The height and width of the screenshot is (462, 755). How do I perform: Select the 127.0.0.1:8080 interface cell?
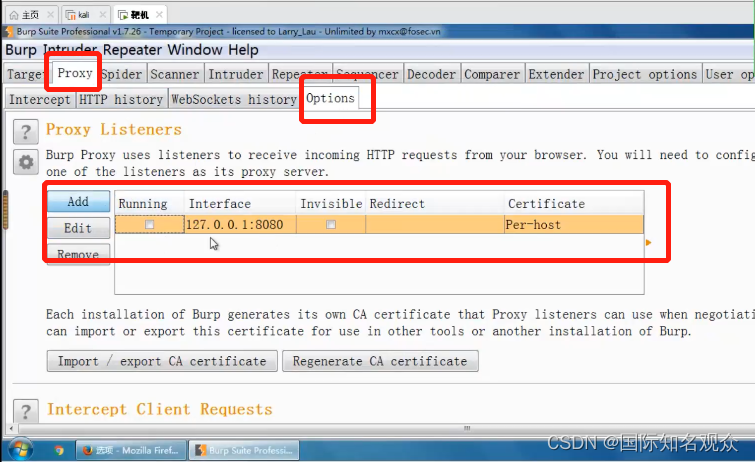240,224
